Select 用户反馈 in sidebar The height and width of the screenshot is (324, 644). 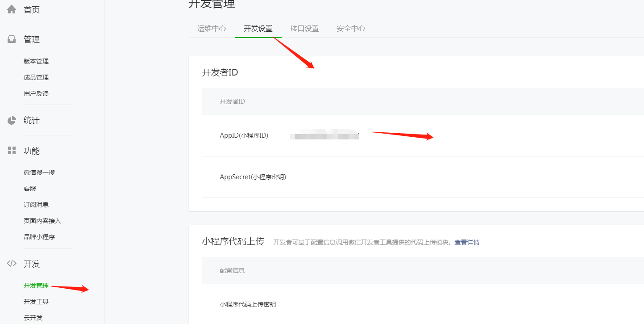point(36,93)
